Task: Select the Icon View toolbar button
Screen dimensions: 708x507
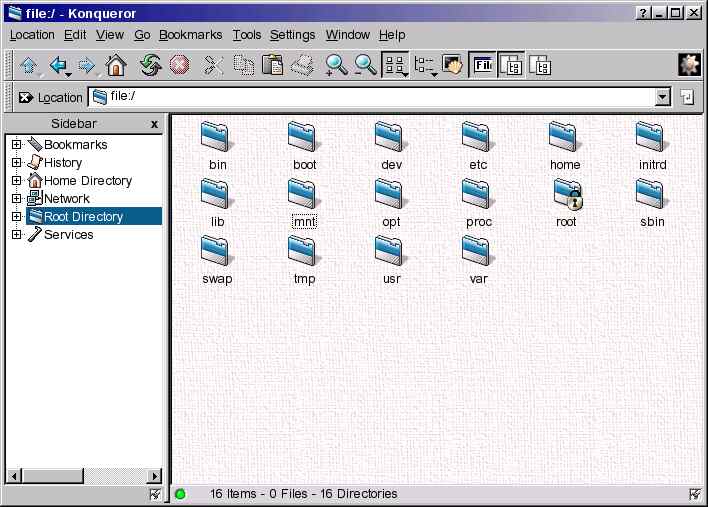Action: tap(396, 65)
